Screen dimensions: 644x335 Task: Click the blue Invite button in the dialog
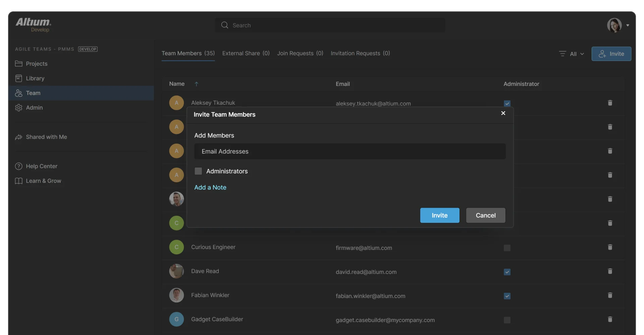(x=440, y=215)
